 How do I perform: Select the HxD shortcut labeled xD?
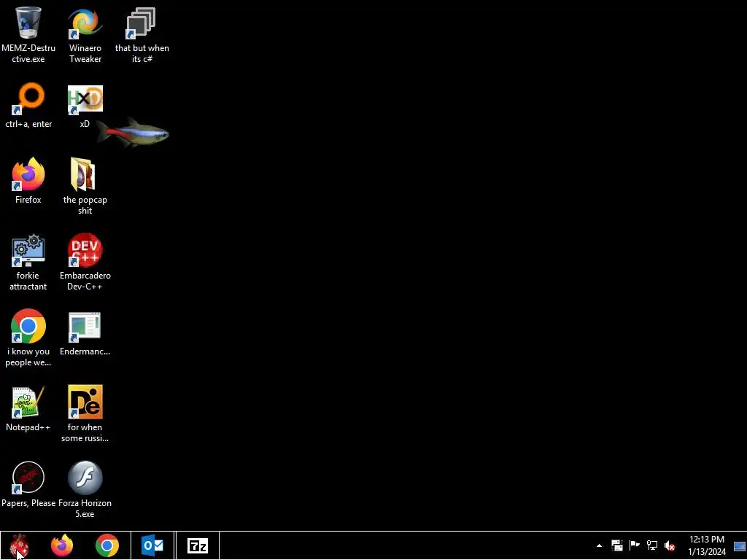[85, 98]
